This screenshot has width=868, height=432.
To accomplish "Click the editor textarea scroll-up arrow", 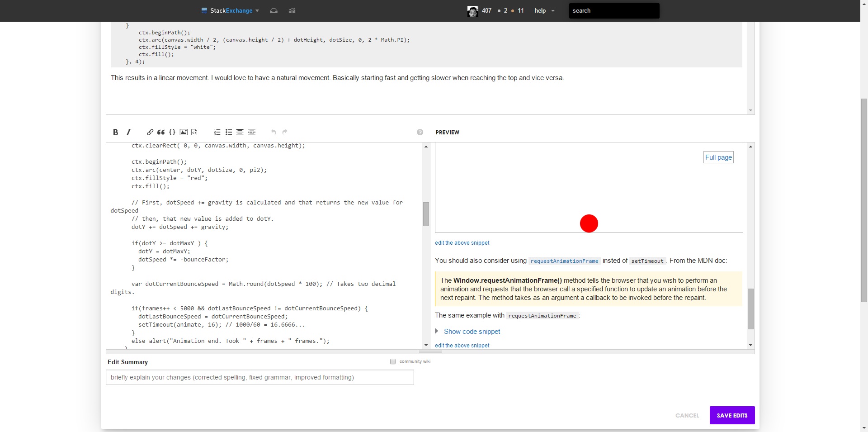I will click(426, 147).
